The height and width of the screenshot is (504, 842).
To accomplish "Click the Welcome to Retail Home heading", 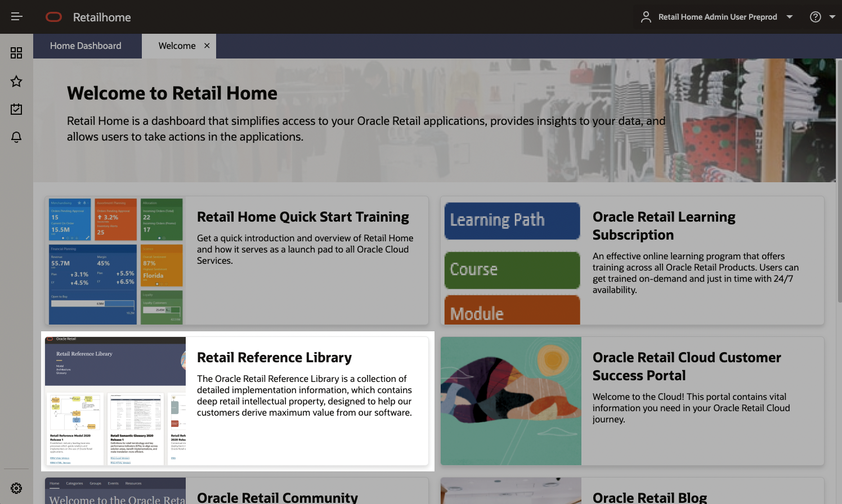I will (x=172, y=93).
